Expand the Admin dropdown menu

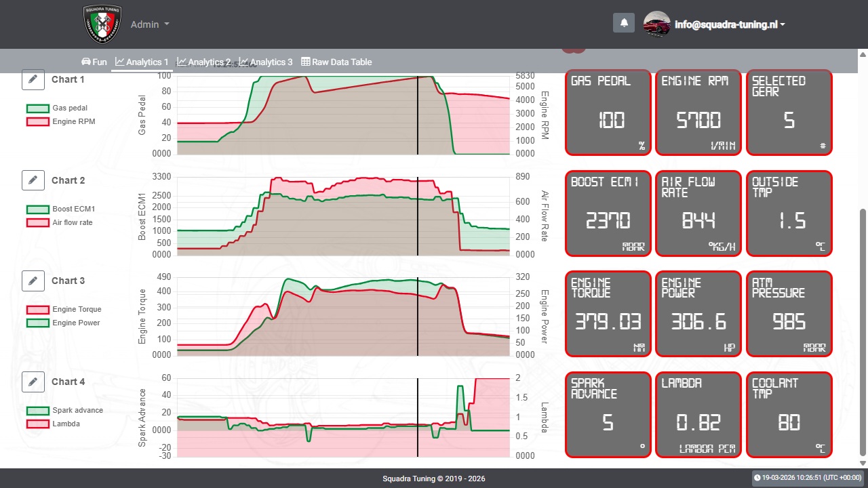pos(150,24)
